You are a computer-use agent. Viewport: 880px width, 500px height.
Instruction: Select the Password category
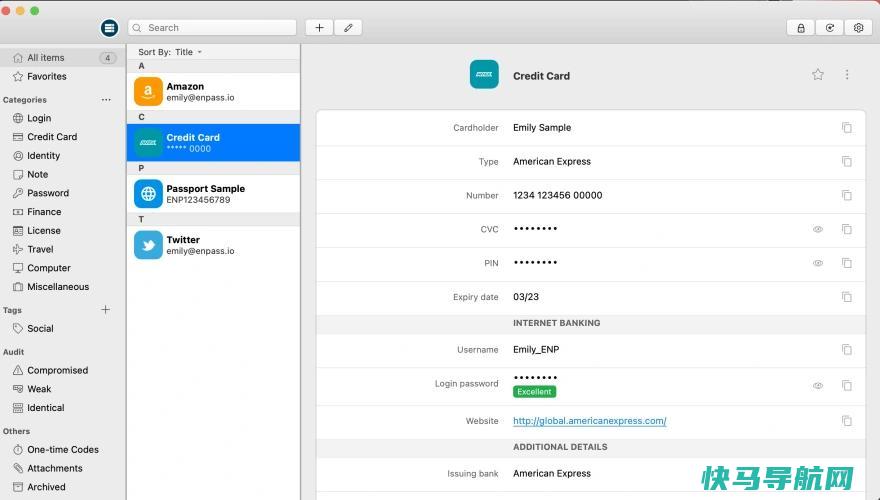click(x=62, y=193)
